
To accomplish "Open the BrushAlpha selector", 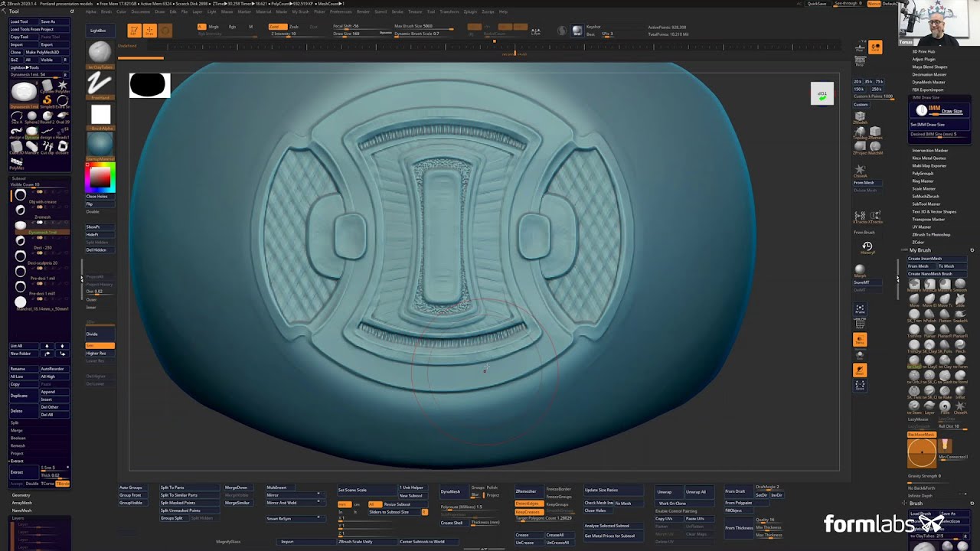I will click(x=100, y=116).
